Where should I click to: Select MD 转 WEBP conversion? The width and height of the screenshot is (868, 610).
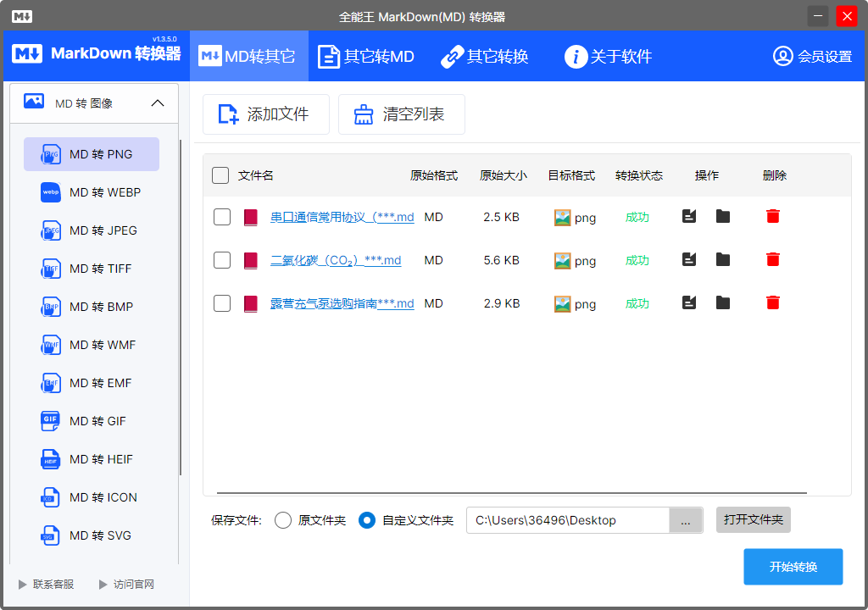(92, 192)
